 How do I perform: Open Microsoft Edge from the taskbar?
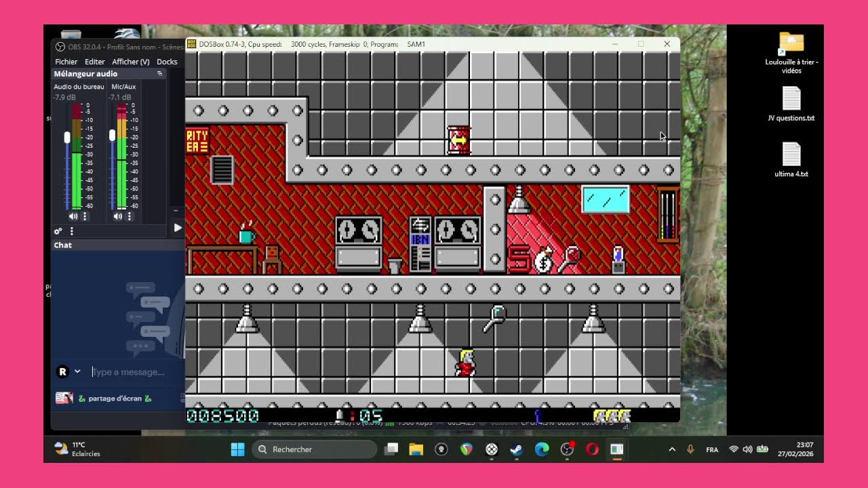pyautogui.click(x=542, y=449)
